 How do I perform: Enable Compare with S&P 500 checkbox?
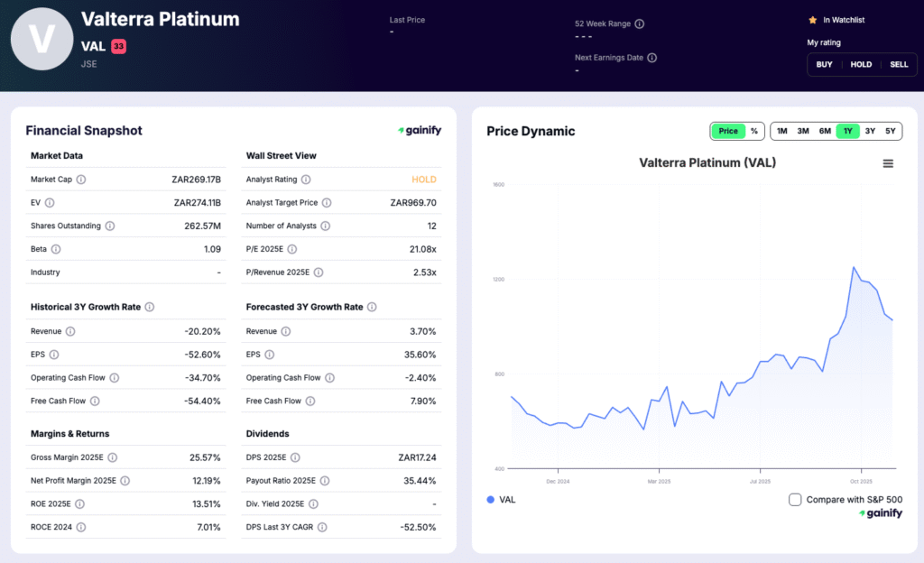[x=795, y=500]
